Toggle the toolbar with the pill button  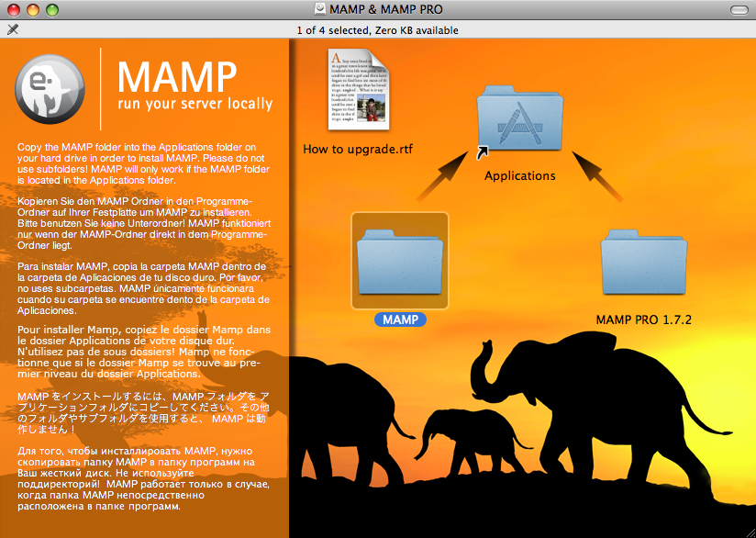tap(736, 10)
